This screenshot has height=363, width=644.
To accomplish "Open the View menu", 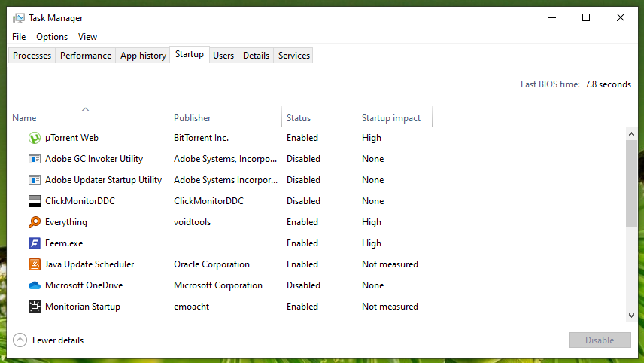I will pos(87,37).
